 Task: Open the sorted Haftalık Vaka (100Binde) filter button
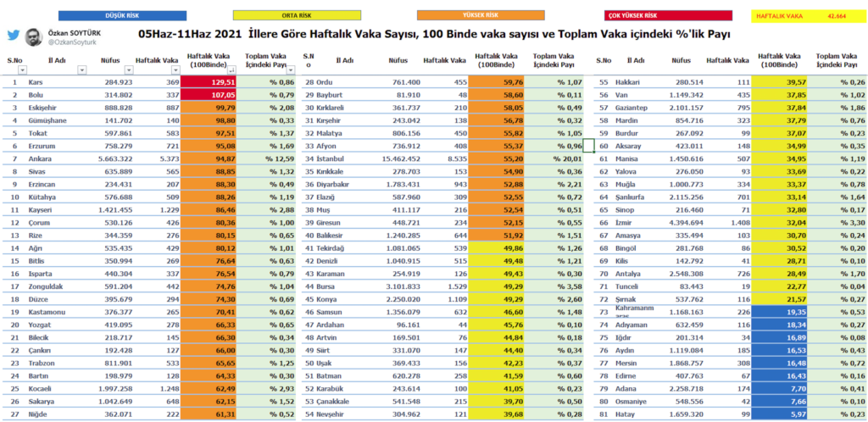point(232,70)
